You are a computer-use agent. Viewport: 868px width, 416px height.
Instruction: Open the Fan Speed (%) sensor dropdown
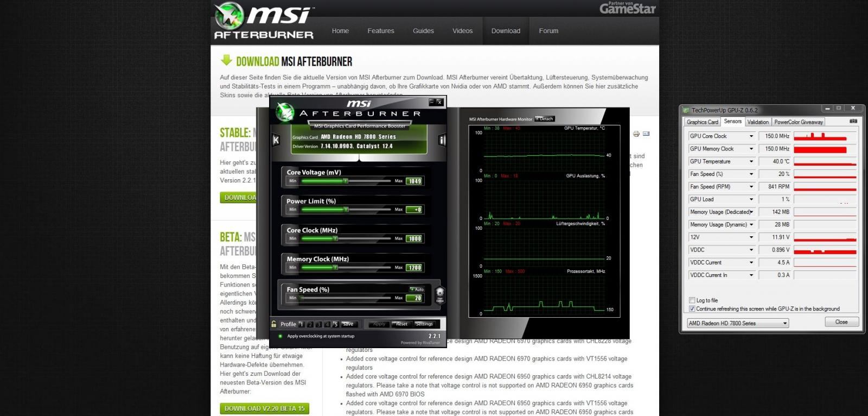(751, 174)
